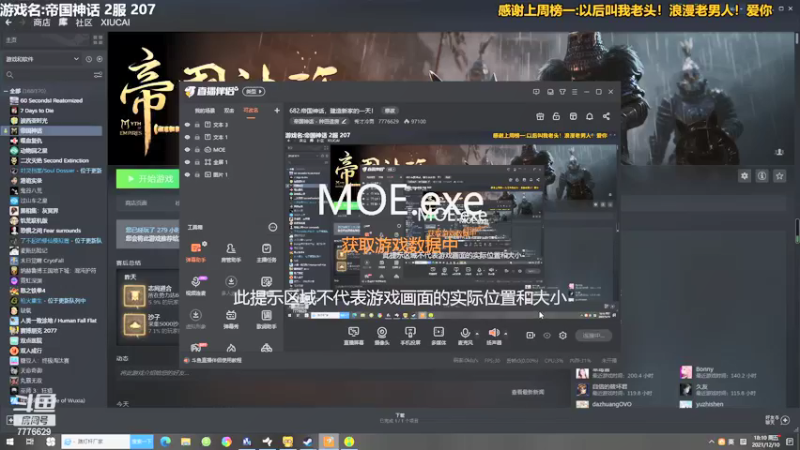Click the Steam library search field
Viewport: 800px width, 450px height.
[48, 74]
